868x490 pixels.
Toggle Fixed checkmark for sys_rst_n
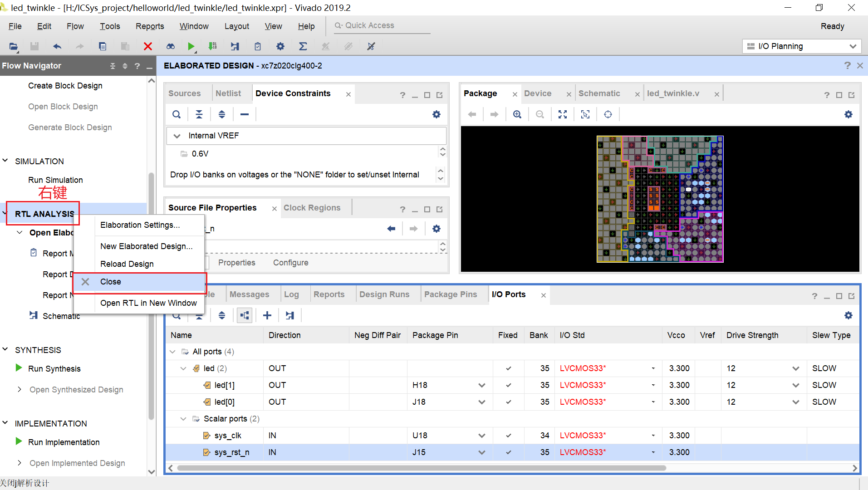[x=508, y=452]
